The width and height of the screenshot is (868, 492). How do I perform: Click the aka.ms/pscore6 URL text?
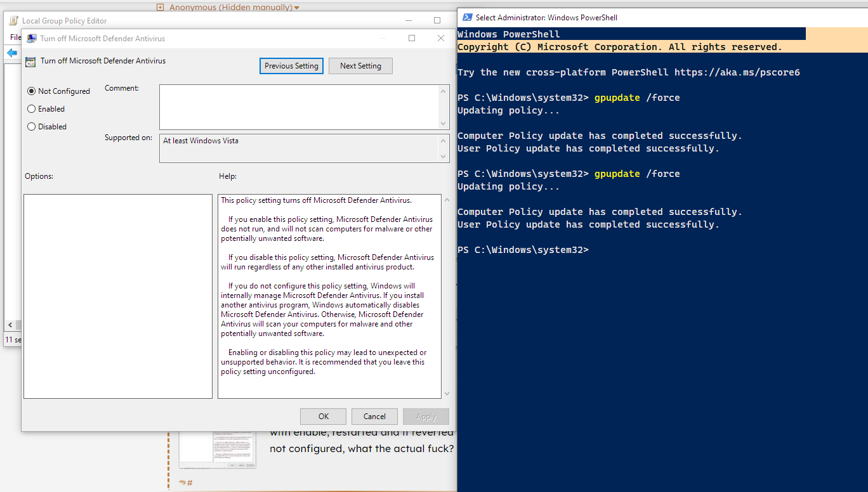point(737,72)
